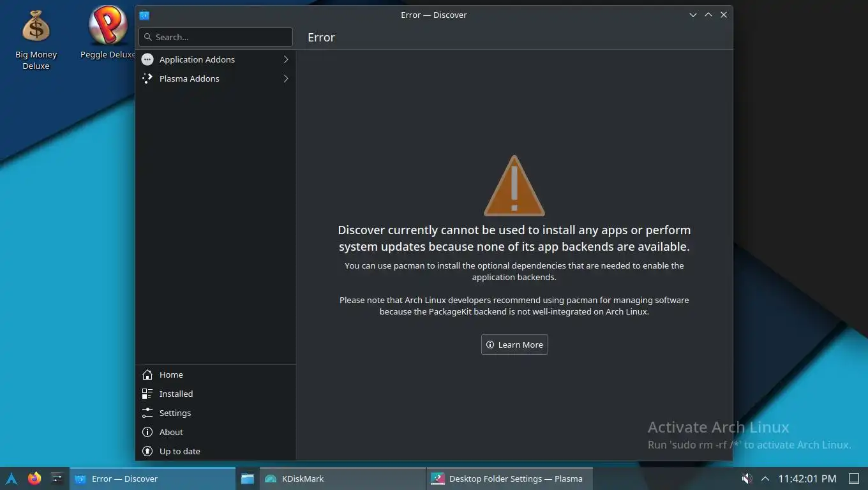
Task: Click the clock showing 11:42:01 PM
Action: [807, 479]
